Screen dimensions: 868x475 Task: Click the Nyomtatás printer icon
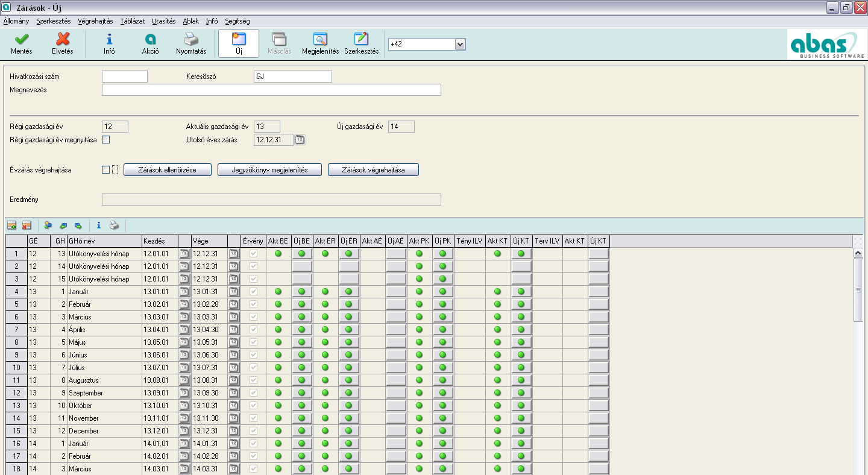(x=191, y=39)
